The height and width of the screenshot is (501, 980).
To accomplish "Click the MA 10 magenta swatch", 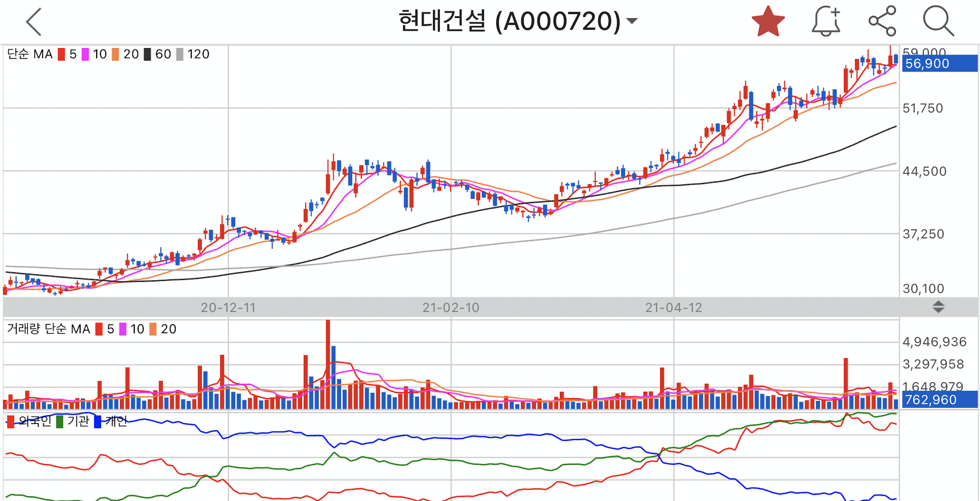I will click(85, 55).
